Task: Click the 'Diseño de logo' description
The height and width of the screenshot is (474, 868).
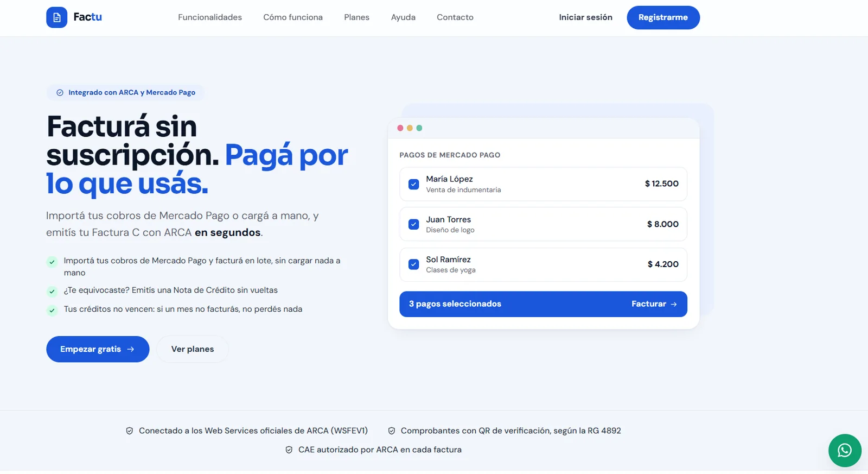Action: click(x=450, y=230)
